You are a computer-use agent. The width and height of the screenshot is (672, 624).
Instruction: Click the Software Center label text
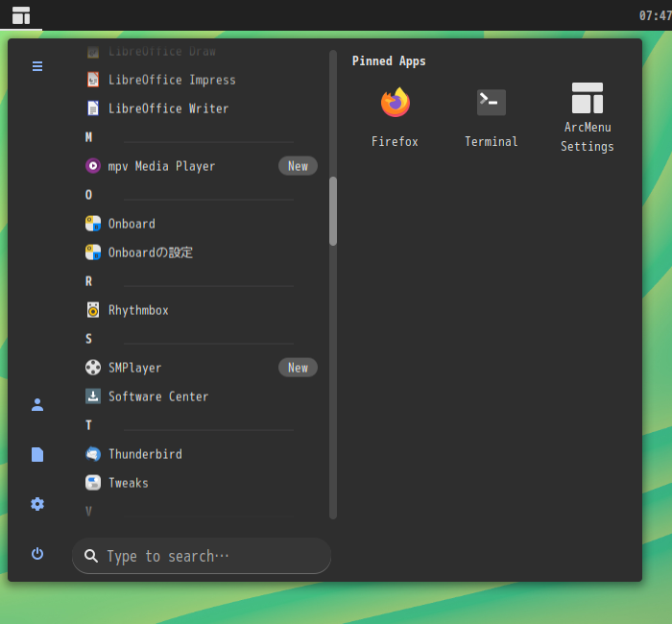pyautogui.click(x=158, y=396)
